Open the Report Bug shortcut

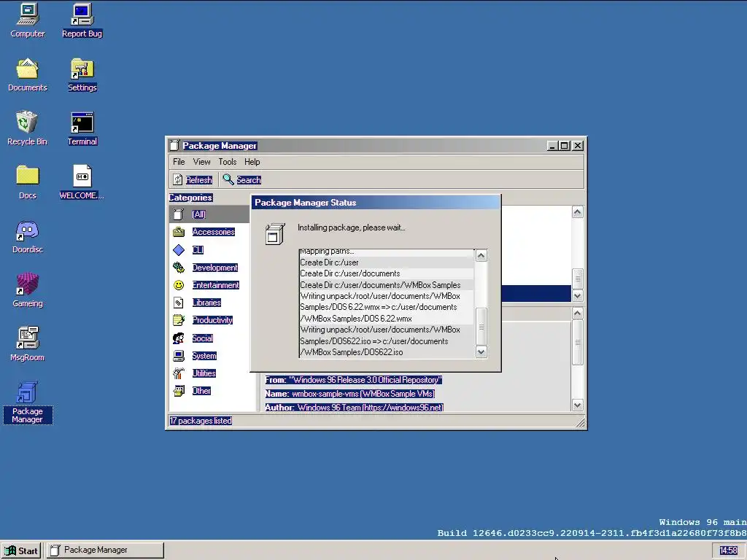[x=82, y=21]
